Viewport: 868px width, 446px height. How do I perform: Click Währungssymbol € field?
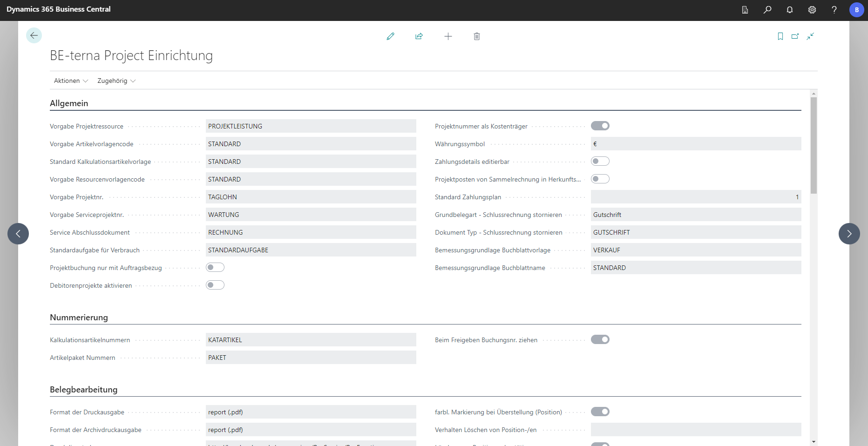pos(696,144)
